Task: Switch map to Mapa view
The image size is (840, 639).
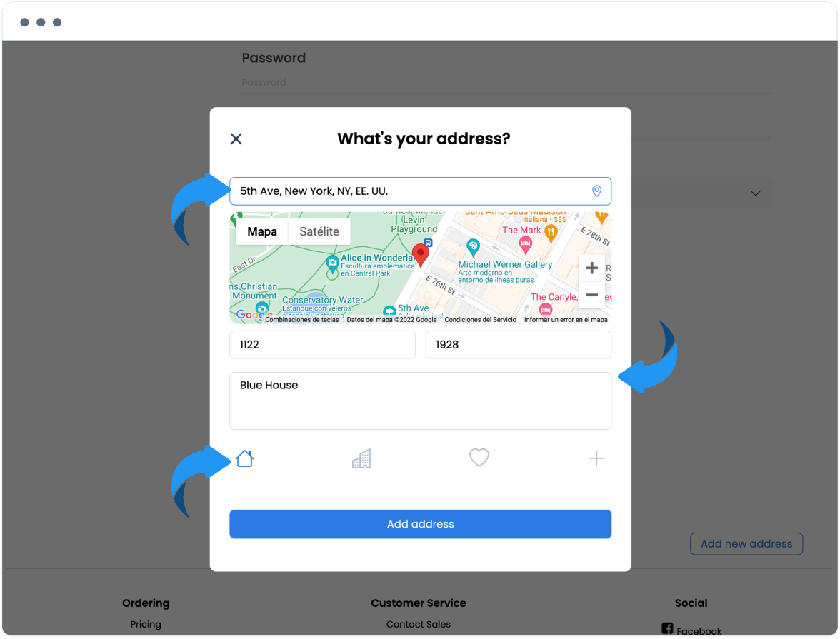Action: (262, 232)
